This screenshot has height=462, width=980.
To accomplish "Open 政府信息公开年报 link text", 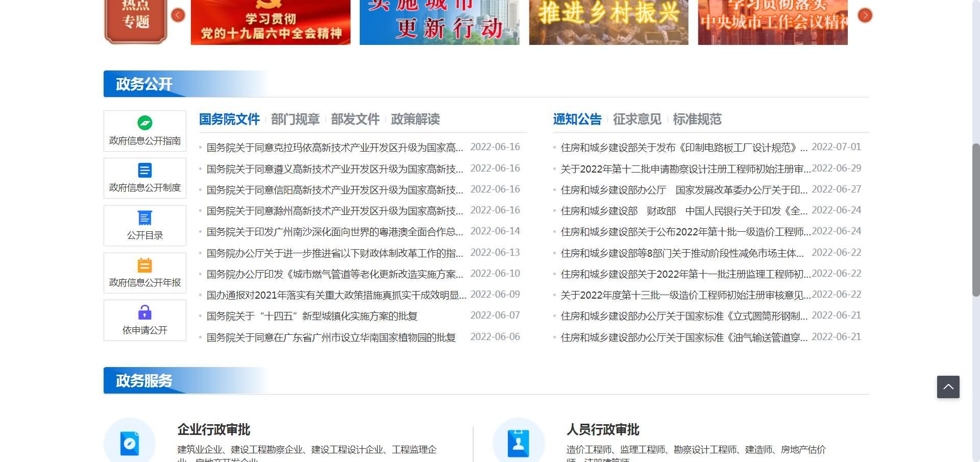I will (x=145, y=283).
